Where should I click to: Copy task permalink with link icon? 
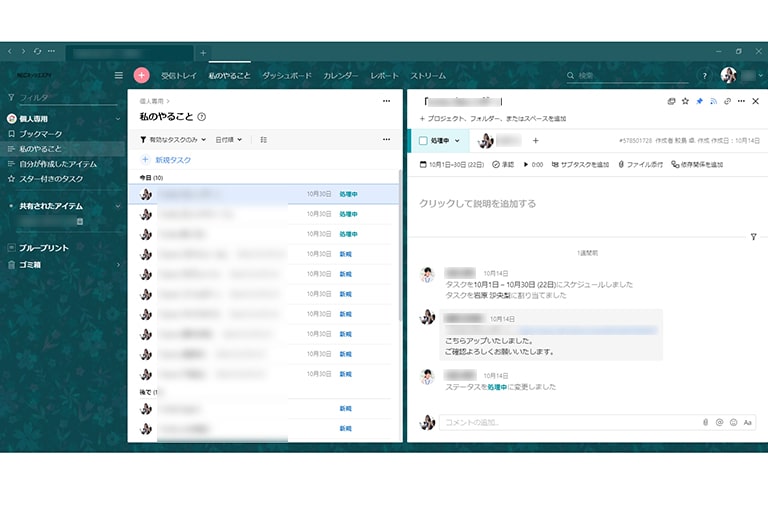coord(727,101)
